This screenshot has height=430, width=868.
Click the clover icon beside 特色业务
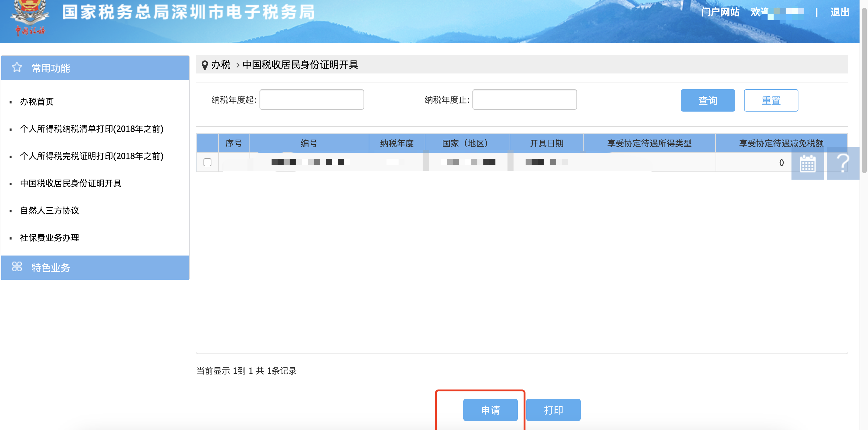coord(17,267)
